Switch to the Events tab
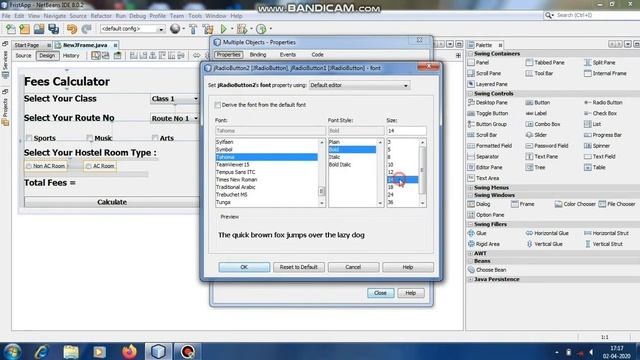The height and width of the screenshot is (360, 640). [x=287, y=55]
